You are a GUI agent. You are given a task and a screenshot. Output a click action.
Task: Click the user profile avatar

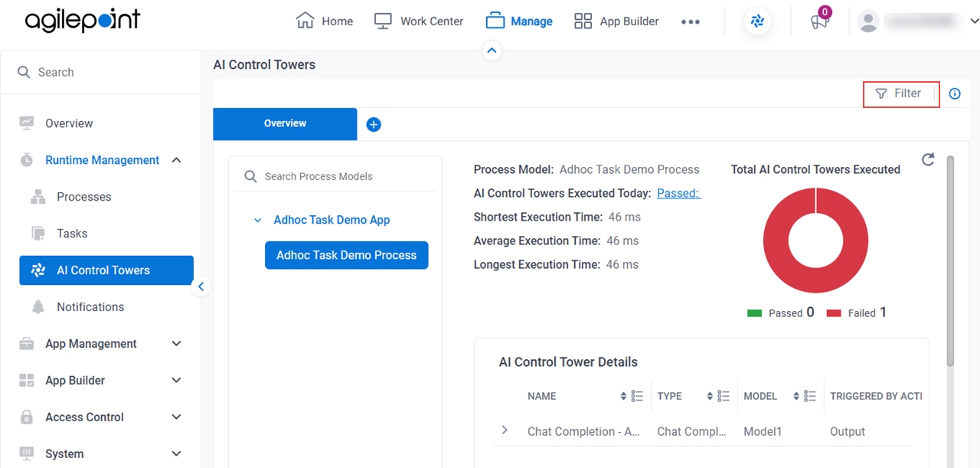point(868,21)
